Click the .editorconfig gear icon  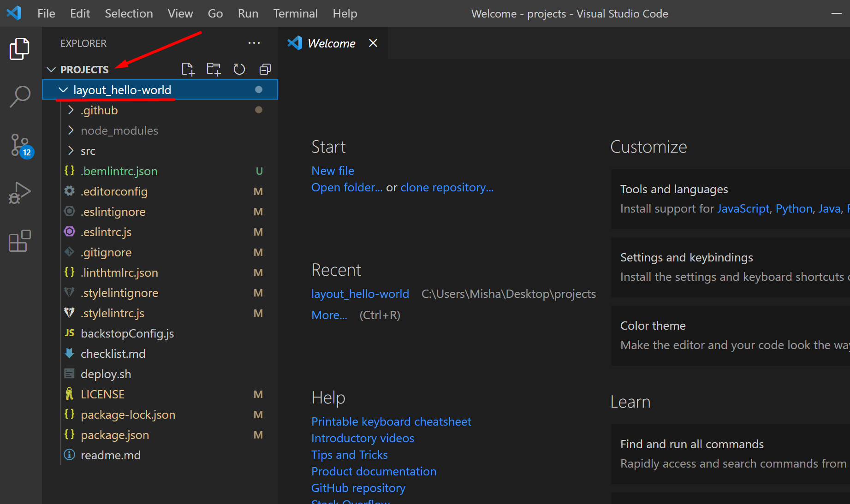(69, 191)
